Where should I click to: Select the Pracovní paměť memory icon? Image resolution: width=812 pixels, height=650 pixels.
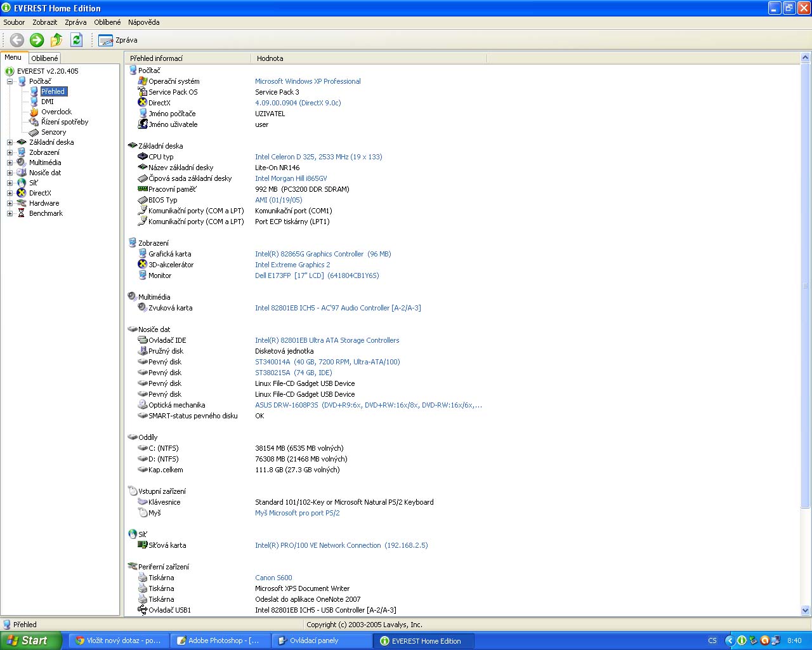coord(143,189)
